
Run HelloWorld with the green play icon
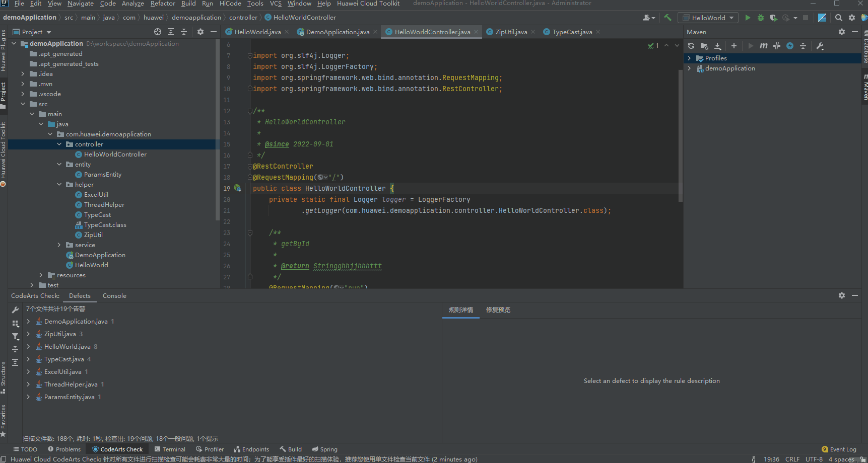coord(748,18)
